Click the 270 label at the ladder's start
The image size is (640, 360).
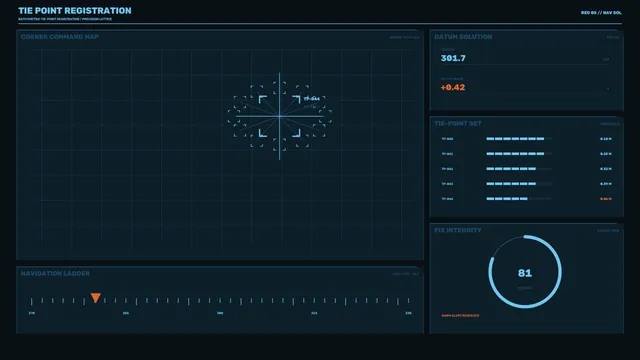(32, 313)
